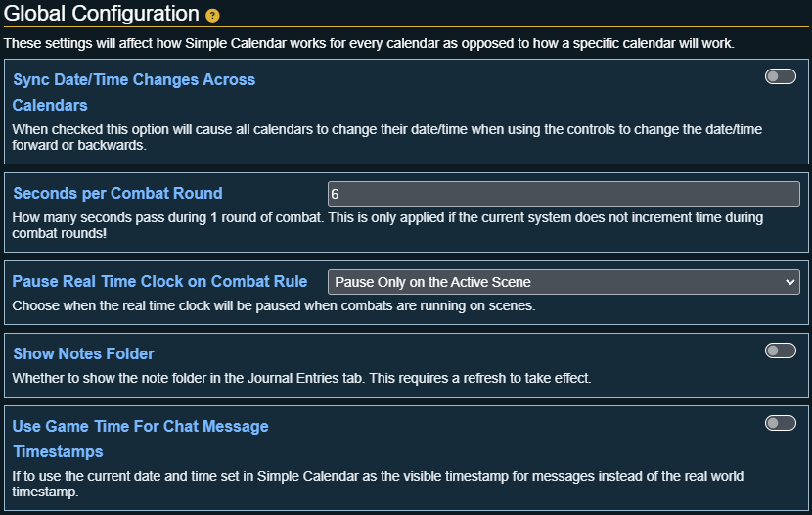Click the Global Configuration heading
The height and width of the screenshot is (515, 812).
(x=102, y=14)
